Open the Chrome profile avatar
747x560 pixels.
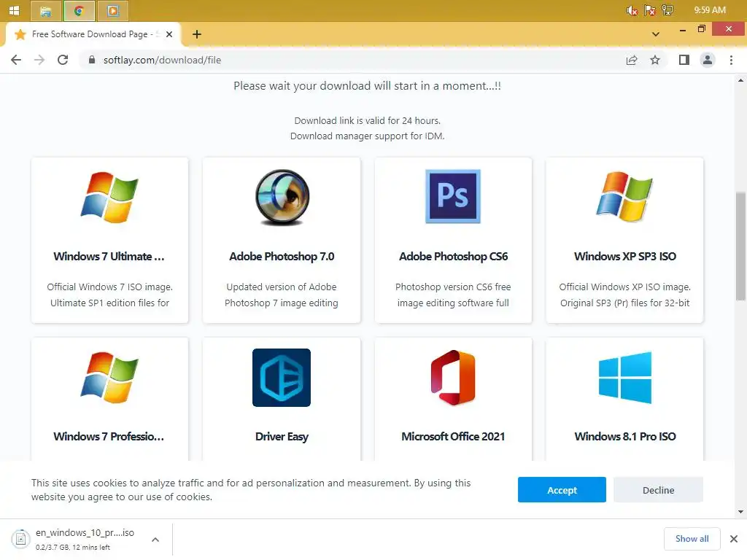pyautogui.click(x=708, y=60)
